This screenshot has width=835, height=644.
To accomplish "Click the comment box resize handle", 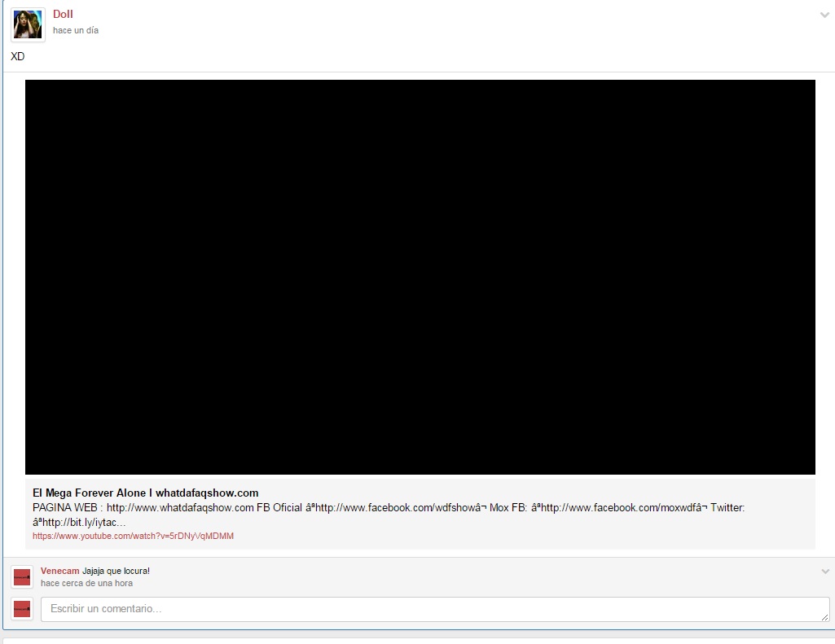I will point(825,617).
